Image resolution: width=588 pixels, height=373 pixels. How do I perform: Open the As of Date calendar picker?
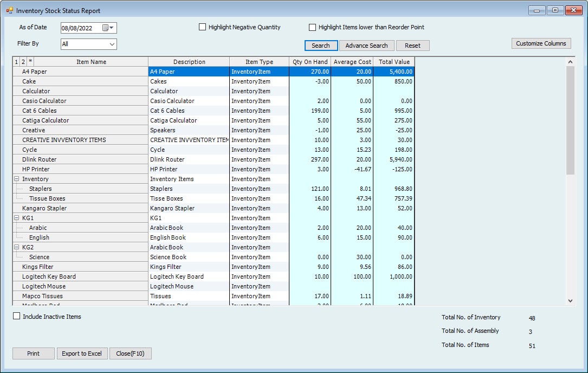click(108, 28)
